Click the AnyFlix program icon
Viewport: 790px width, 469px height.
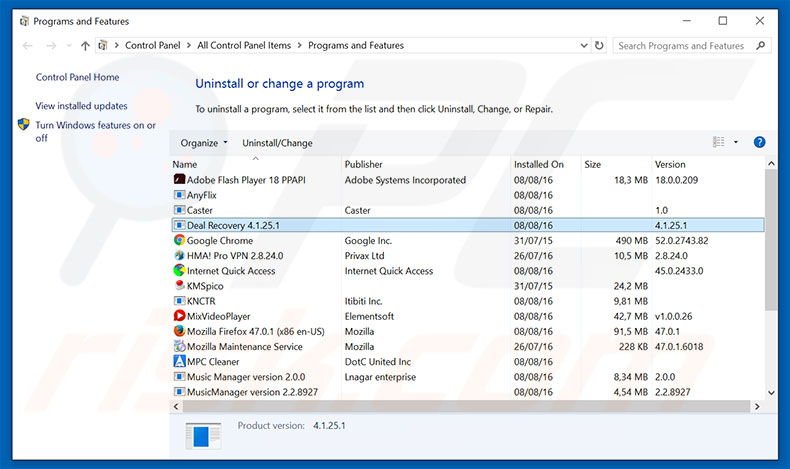coord(179,194)
